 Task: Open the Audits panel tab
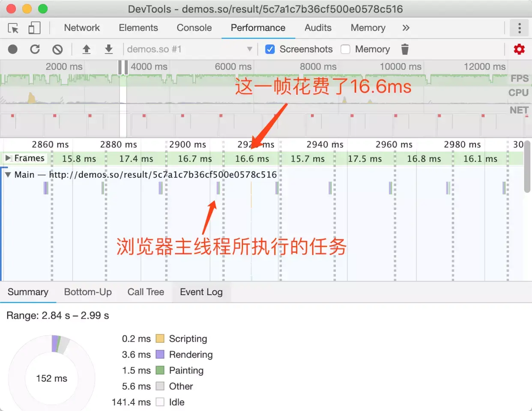point(318,28)
